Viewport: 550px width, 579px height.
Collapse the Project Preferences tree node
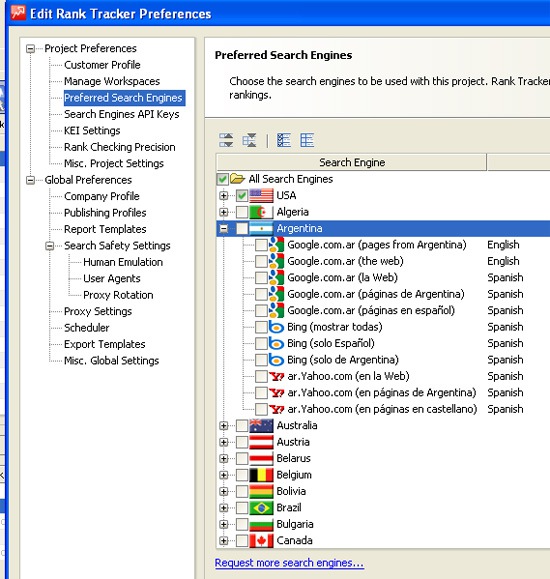click(30, 48)
